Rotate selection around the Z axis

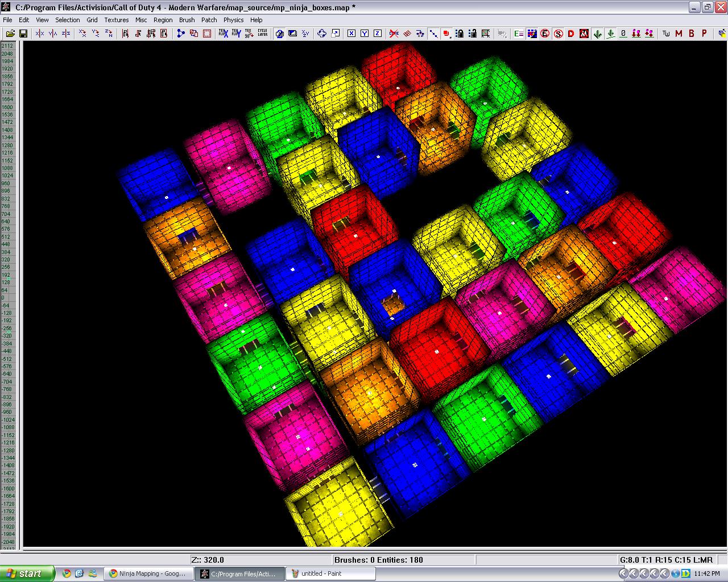109,34
